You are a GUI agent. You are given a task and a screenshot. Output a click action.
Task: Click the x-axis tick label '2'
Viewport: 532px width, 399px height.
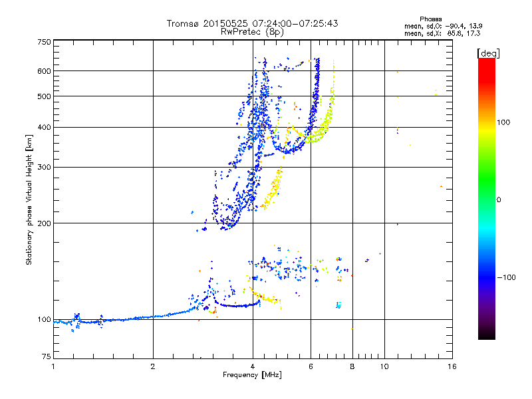(153, 366)
